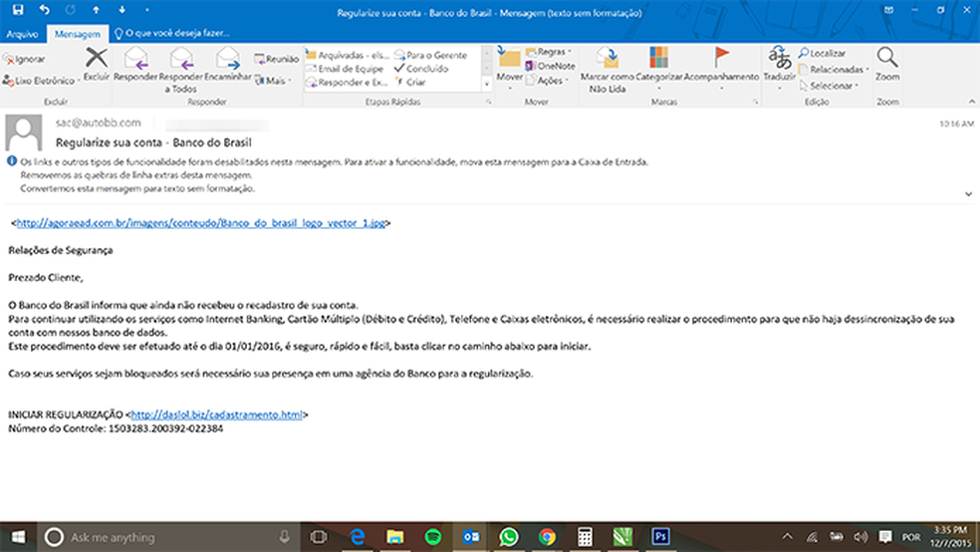Collapse the ribbon with the chevron
980x552 pixels.
pyautogui.click(x=971, y=102)
